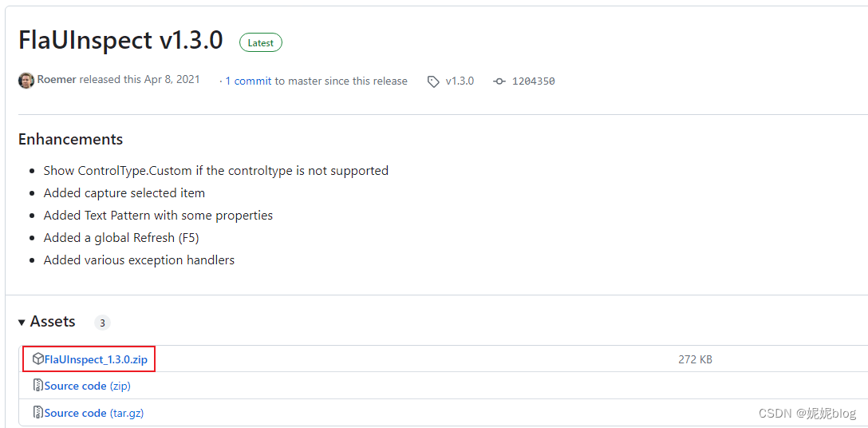
Task: Download FlaUInspect_1.3.0.zip
Action: point(96,359)
